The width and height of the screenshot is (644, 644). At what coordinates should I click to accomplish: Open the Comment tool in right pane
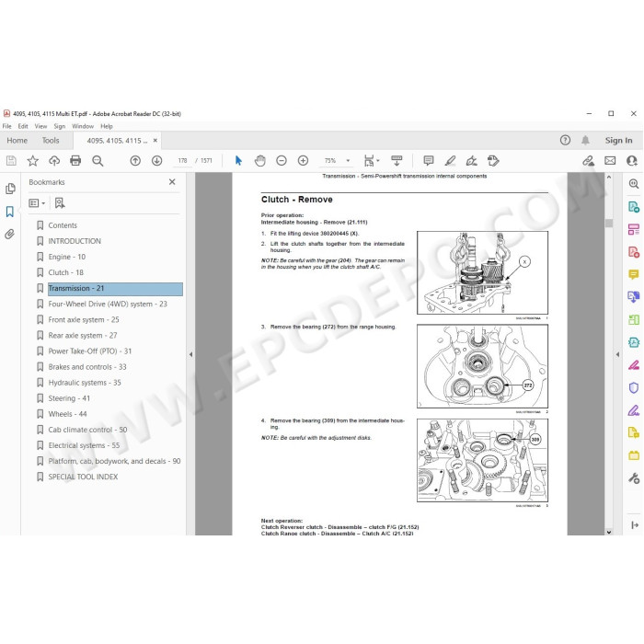click(x=634, y=274)
